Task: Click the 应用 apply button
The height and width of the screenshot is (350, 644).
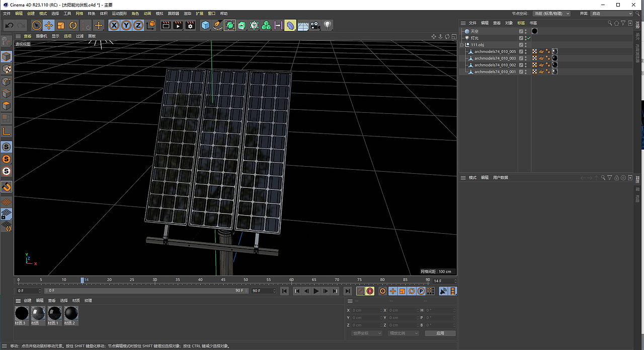Action: 440,333
